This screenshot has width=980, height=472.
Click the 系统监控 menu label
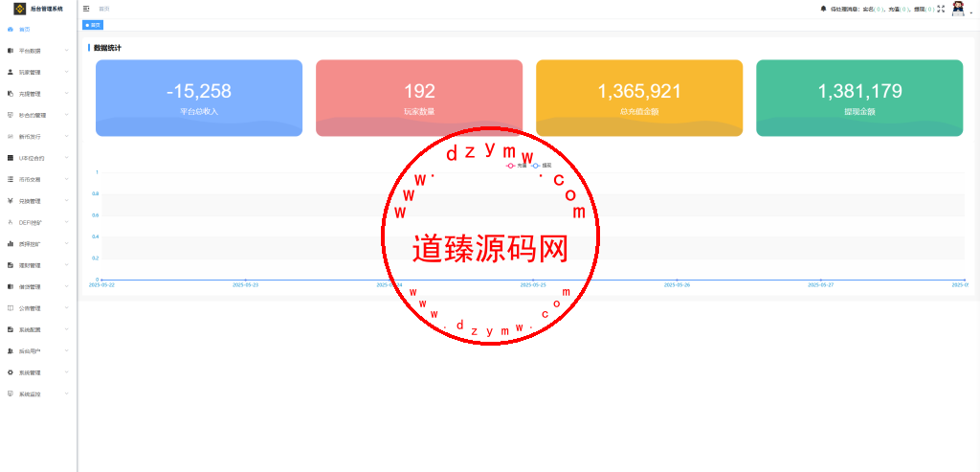pyautogui.click(x=30, y=394)
